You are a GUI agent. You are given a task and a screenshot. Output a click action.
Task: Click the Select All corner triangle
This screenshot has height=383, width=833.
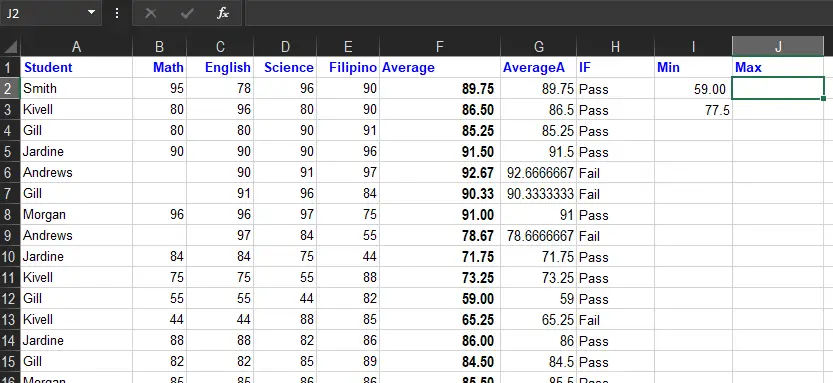coord(11,47)
